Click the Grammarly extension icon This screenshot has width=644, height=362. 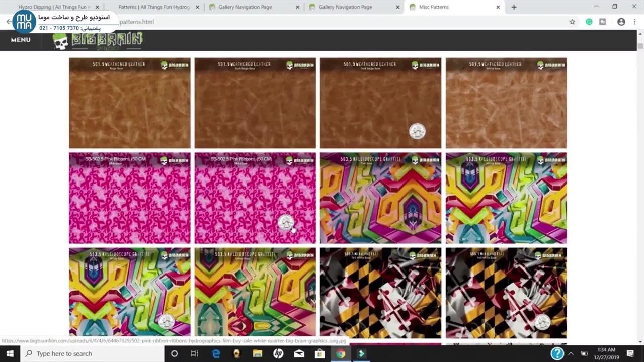[x=589, y=22]
